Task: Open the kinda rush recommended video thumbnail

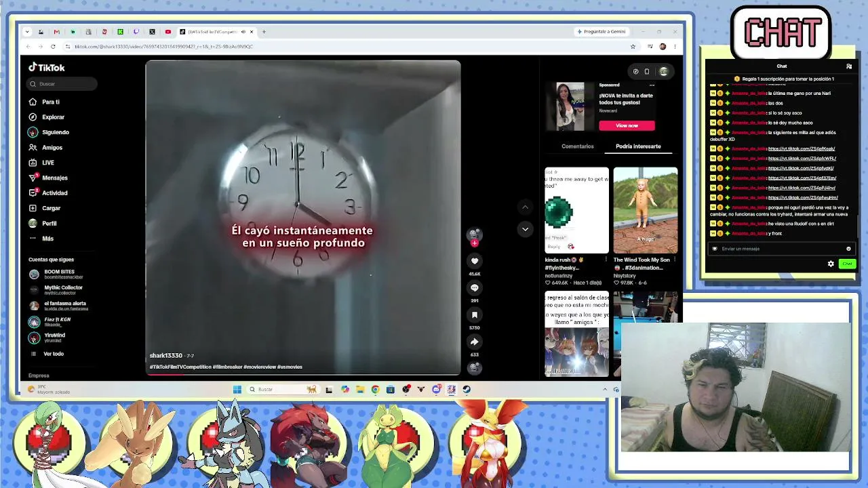Action: 577,210
